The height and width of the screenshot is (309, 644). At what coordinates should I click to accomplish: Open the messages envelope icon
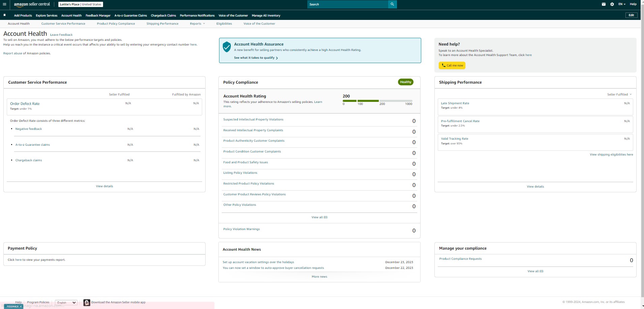pos(604,4)
